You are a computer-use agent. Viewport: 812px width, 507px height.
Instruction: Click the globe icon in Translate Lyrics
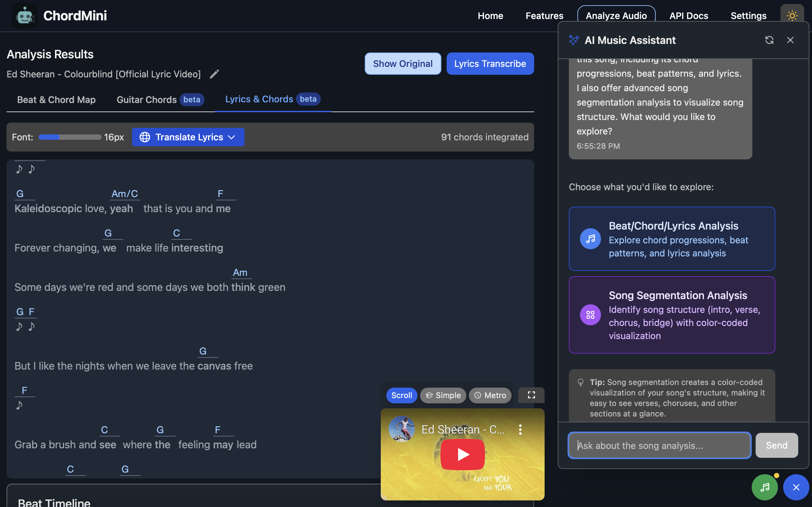[x=145, y=137]
